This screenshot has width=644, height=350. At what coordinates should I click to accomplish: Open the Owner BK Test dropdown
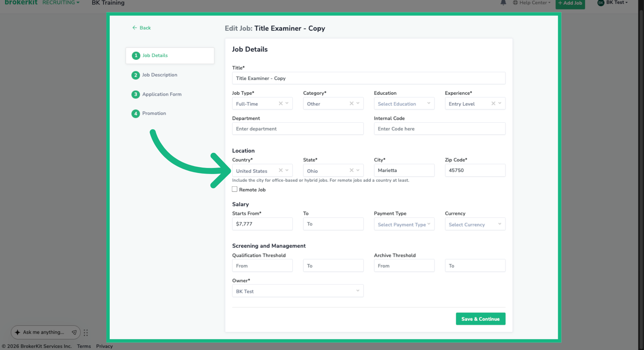[298, 291]
